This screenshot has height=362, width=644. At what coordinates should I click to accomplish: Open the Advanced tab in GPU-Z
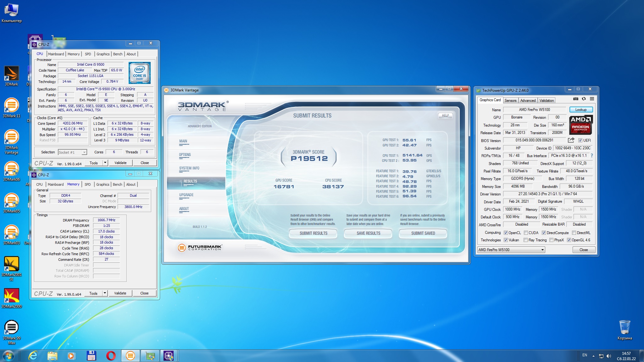coord(528,101)
